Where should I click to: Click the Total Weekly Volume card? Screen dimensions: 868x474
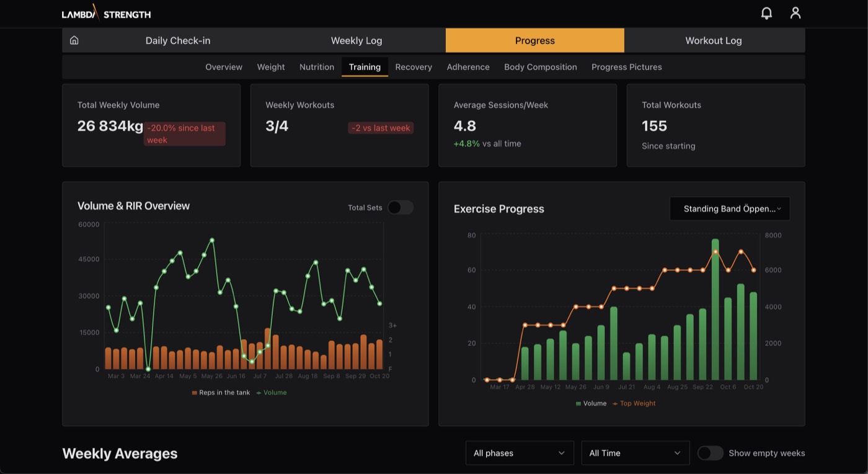click(x=151, y=125)
